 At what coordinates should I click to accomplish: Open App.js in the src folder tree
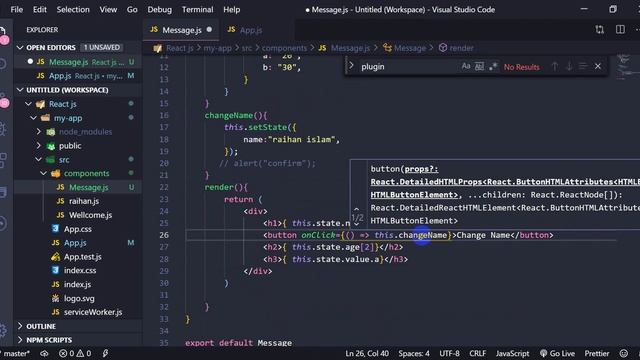tap(75, 243)
